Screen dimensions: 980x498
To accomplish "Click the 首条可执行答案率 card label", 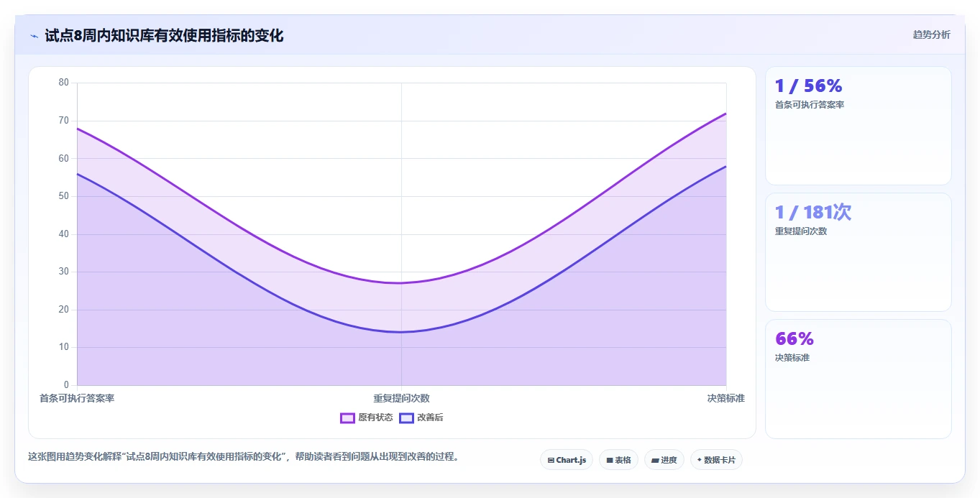I will (810, 105).
